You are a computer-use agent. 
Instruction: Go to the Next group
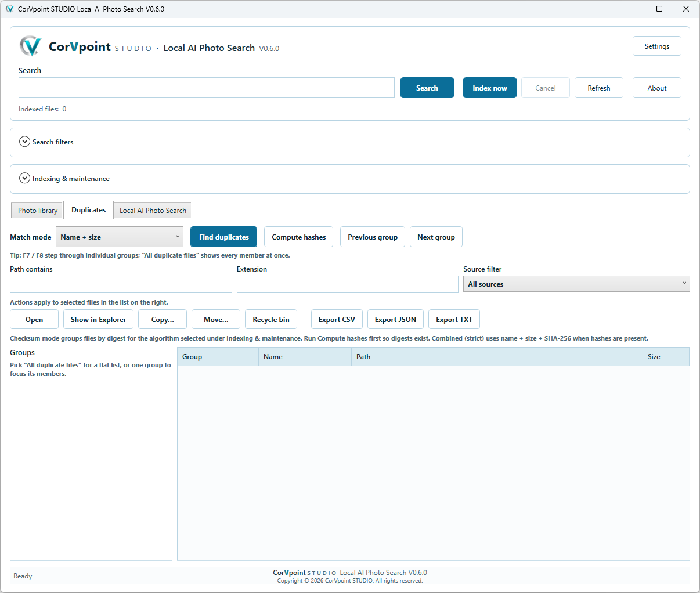pos(436,237)
